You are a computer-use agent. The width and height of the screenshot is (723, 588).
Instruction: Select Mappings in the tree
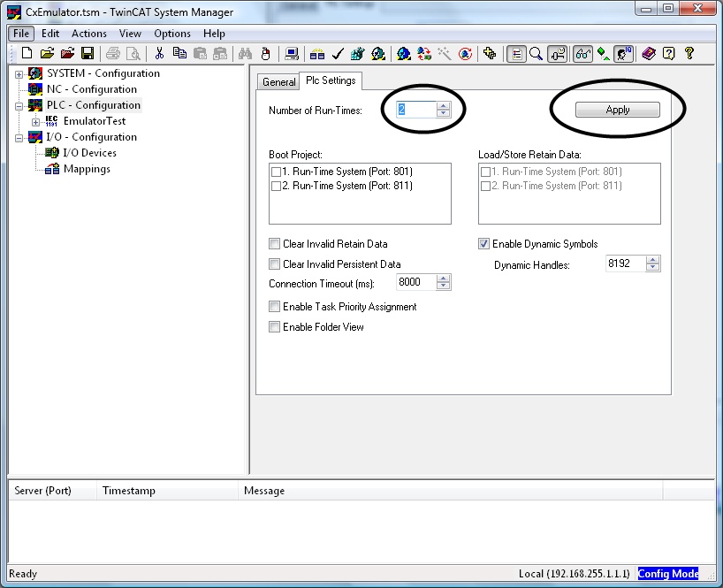click(x=87, y=169)
